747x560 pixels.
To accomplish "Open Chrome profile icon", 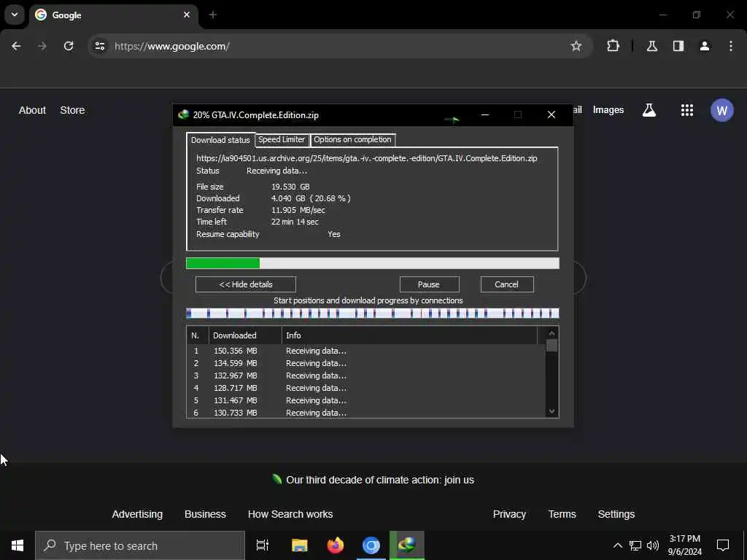I will (705, 46).
